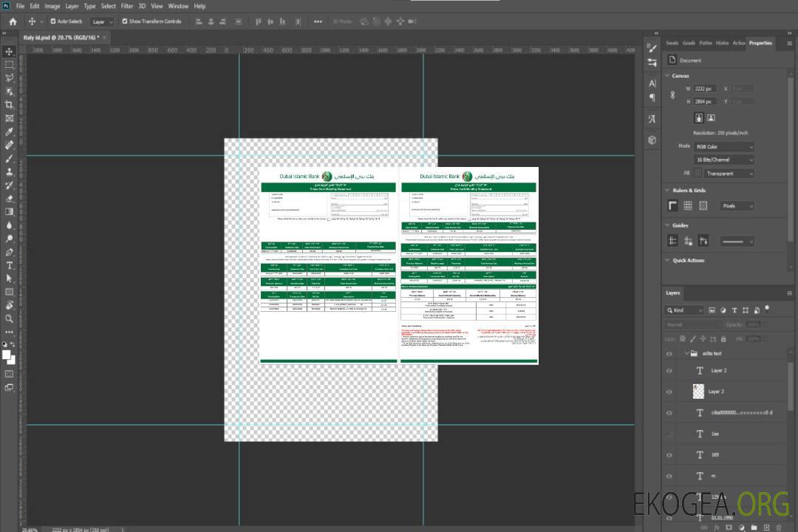Open the RGB Color mode dropdown
The width and height of the screenshot is (798, 532).
pyautogui.click(x=724, y=147)
